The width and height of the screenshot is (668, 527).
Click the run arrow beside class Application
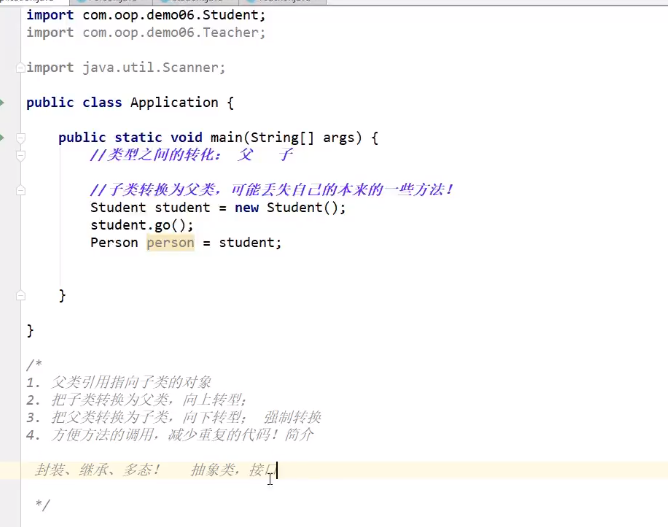2,102
